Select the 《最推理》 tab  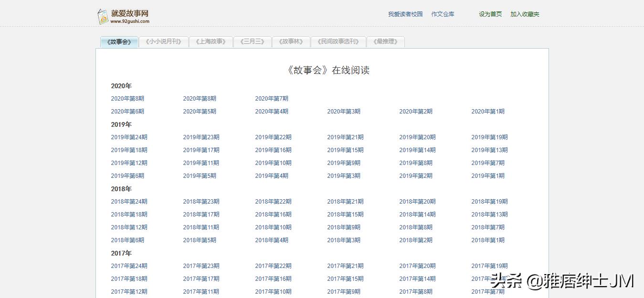click(x=385, y=42)
